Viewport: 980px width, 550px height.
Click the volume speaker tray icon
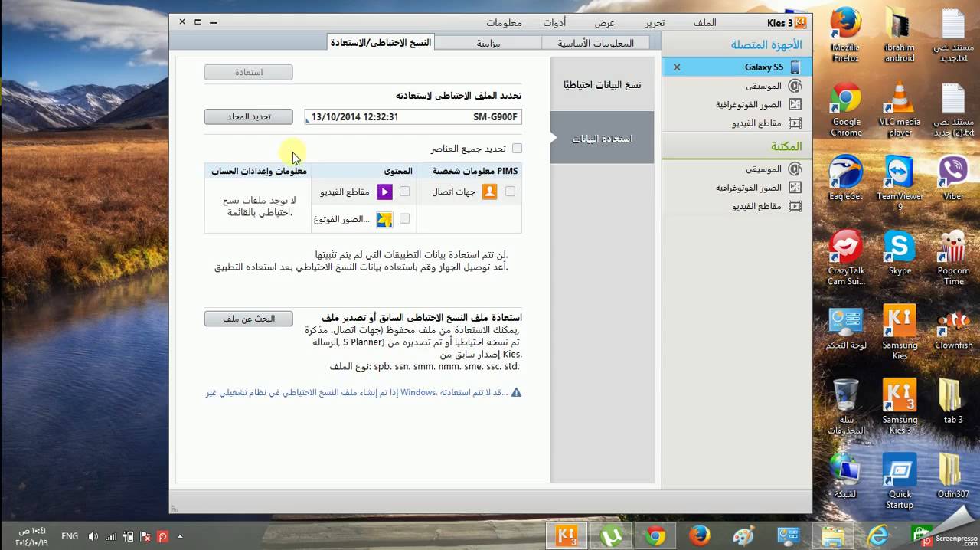pos(93,536)
